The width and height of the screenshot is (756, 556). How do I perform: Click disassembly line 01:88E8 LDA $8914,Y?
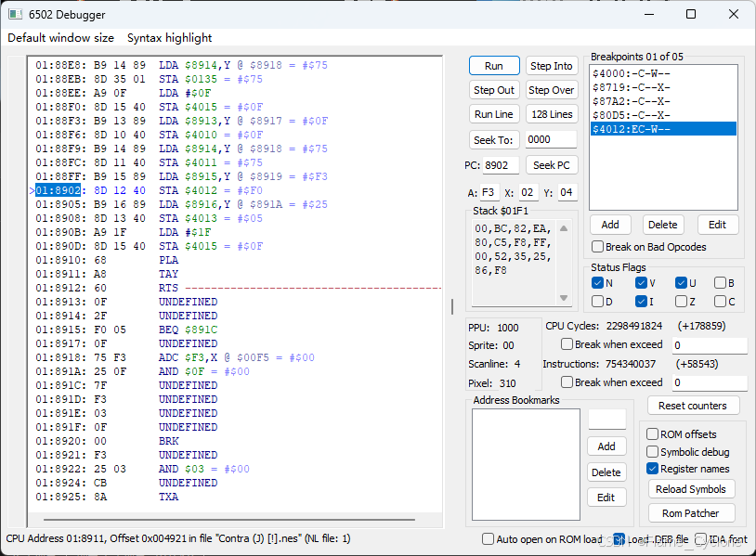181,65
